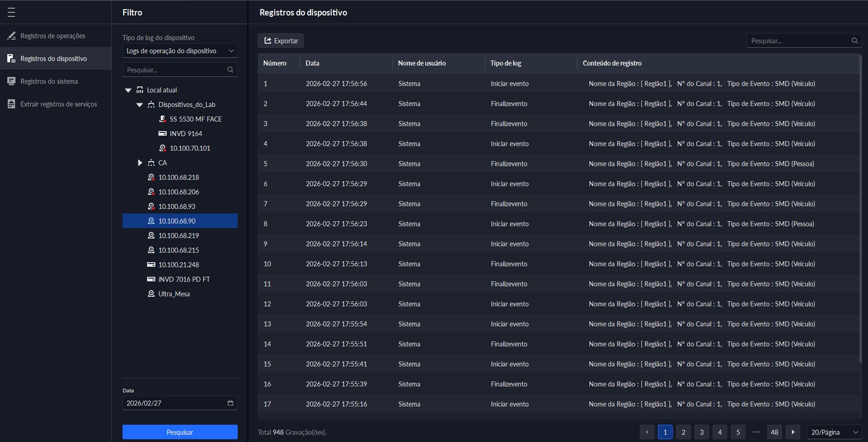Click the hamburger menu icon

click(11, 12)
